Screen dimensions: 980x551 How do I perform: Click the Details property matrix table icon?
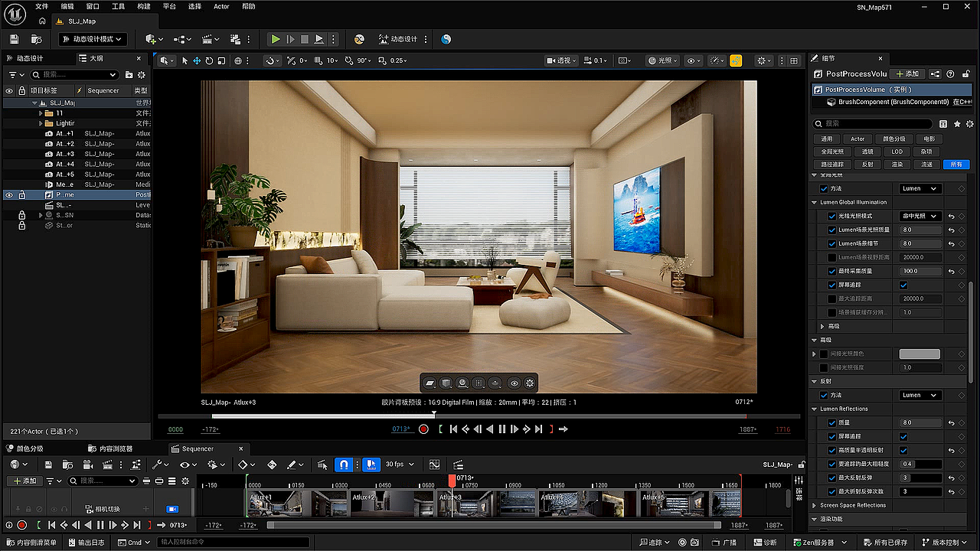click(943, 123)
